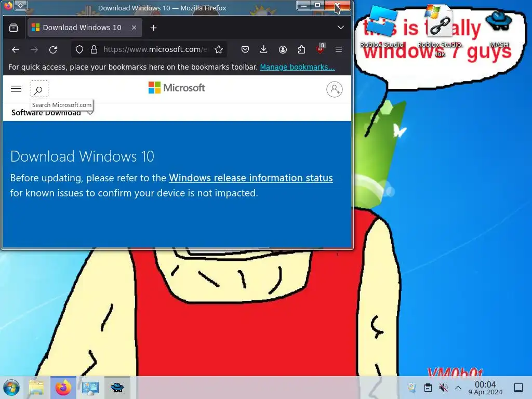Open the Microsoft site hamburger navigation menu

tap(16, 89)
